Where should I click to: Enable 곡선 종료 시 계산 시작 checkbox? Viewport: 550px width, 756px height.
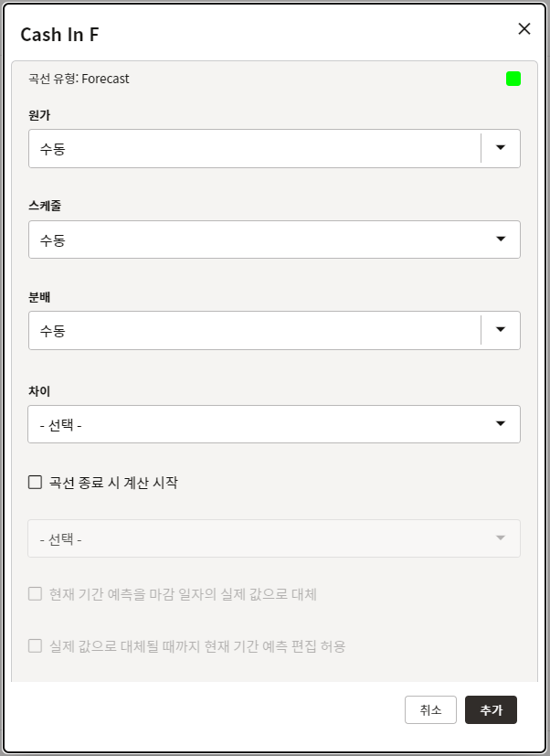click(x=36, y=483)
